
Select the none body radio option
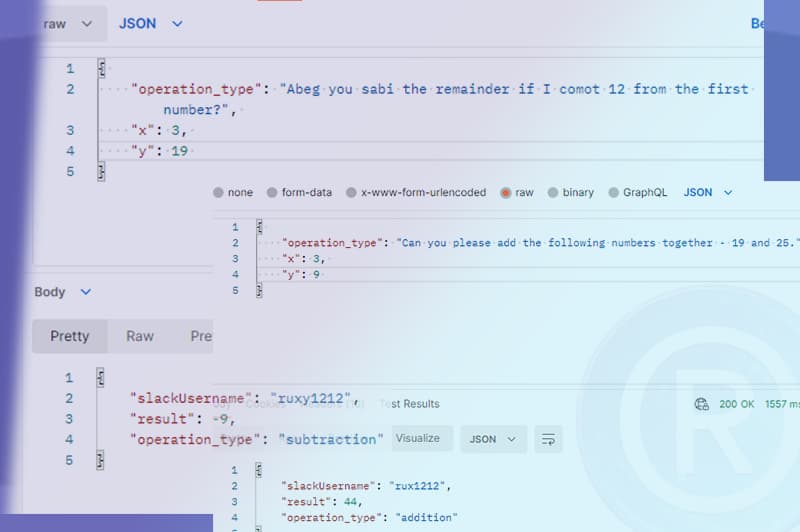233,192
